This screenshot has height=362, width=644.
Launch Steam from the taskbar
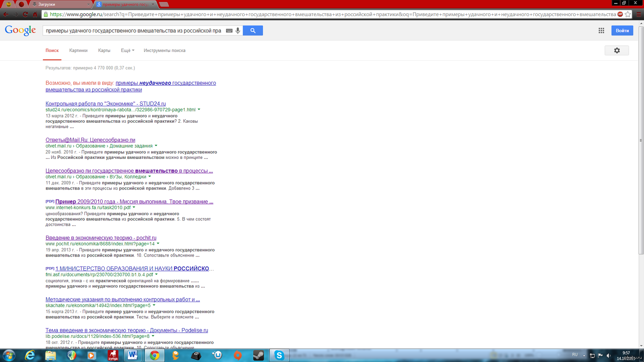point(258,355)
